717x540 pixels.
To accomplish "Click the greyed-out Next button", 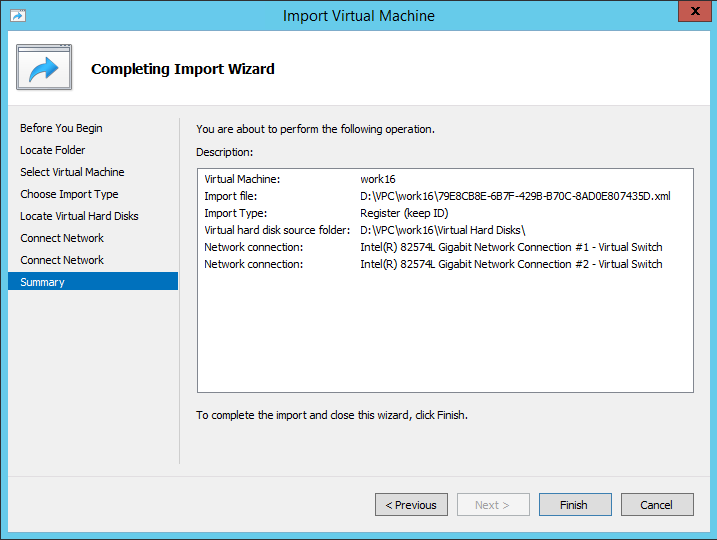I will pos(493,505).
